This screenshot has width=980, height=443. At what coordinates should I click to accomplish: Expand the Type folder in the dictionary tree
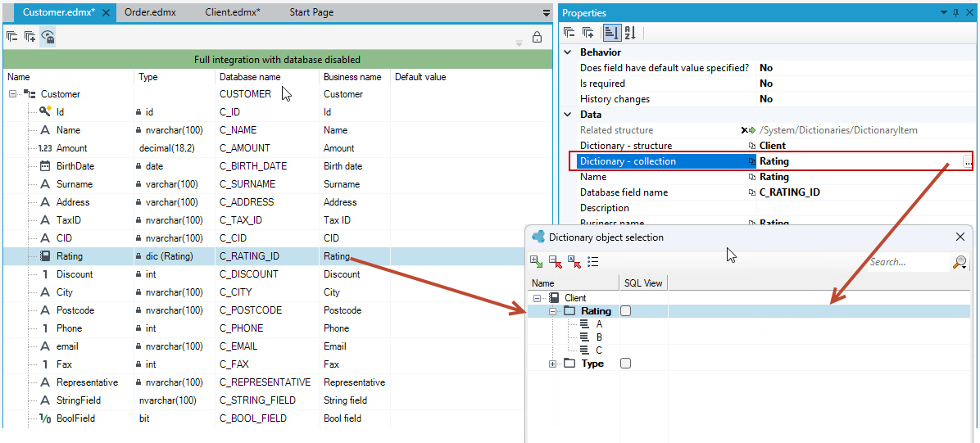click(552, 364)
